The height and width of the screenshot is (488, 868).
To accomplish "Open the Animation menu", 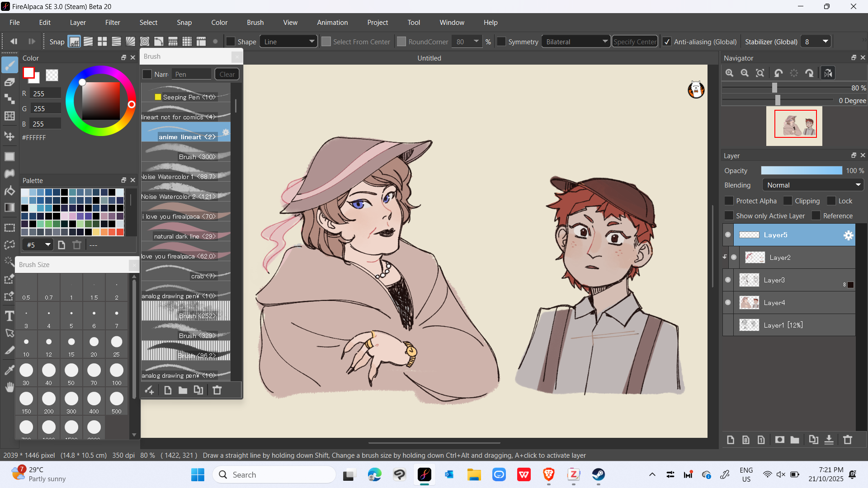I will click(x=332, y=23).
